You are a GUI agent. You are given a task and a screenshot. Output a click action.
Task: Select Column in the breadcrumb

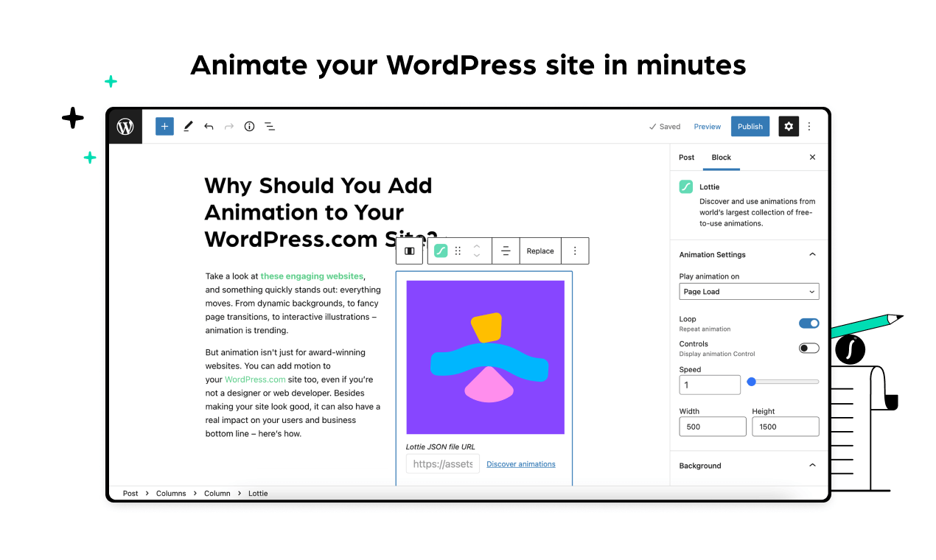click(x=217, y=494)
